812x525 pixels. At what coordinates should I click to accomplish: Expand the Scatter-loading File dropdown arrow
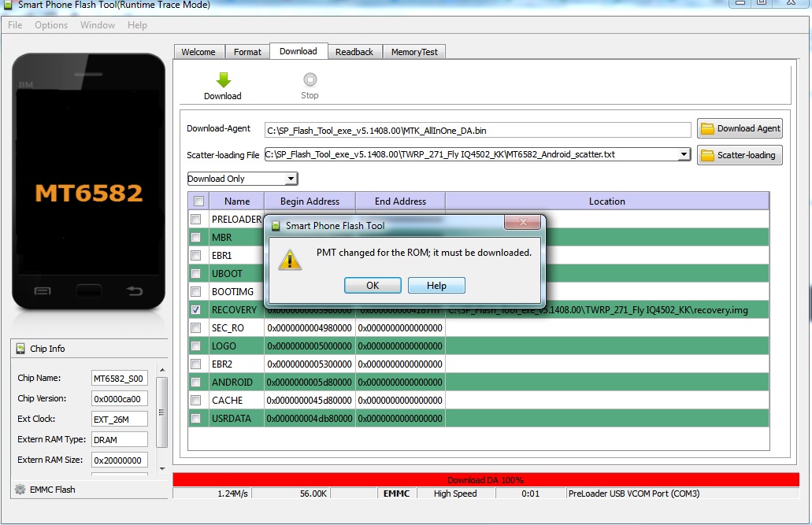tap(684, 154)
